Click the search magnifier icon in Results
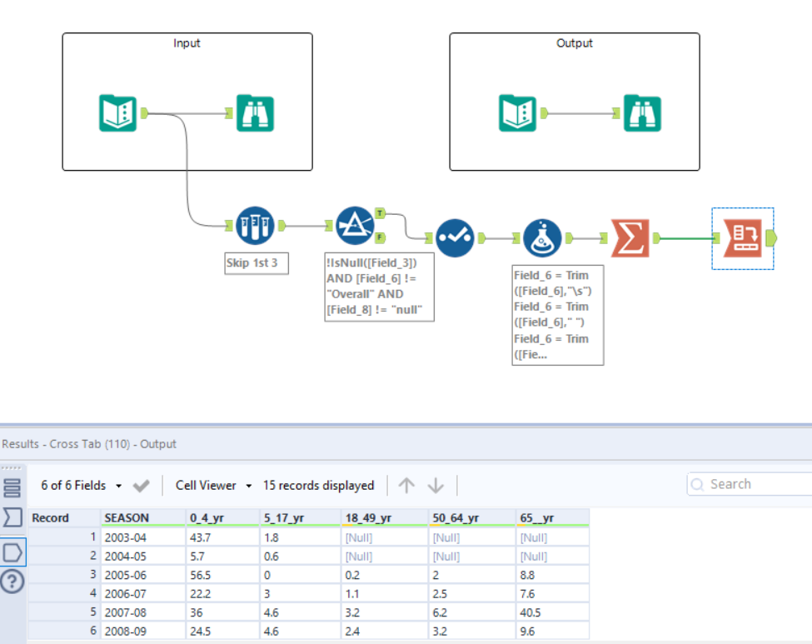 [x=698, y=484]
